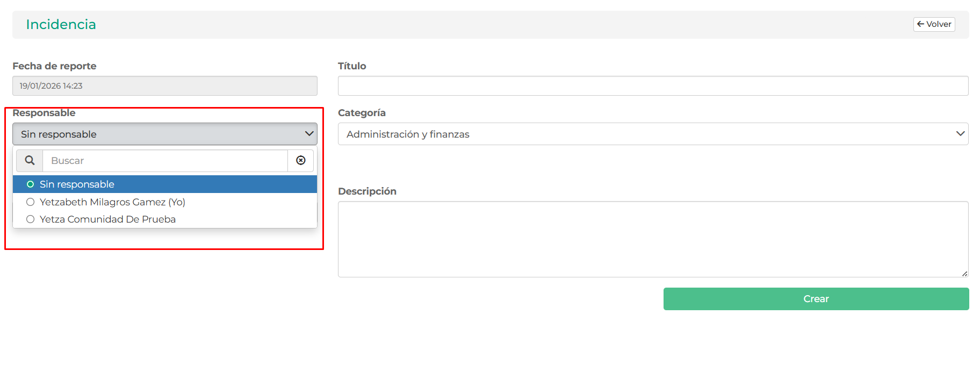Go back with the Volver button

pos(934,24)
